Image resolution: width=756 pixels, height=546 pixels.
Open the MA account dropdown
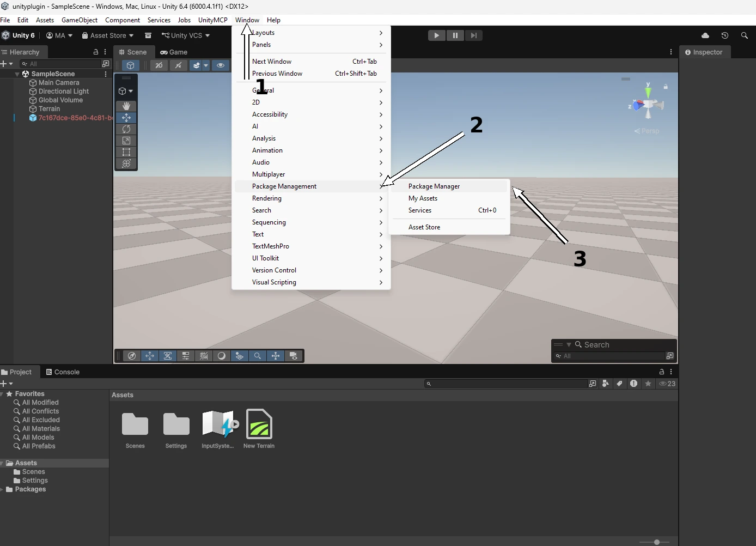pyautogui.click(x=59, y=35)
